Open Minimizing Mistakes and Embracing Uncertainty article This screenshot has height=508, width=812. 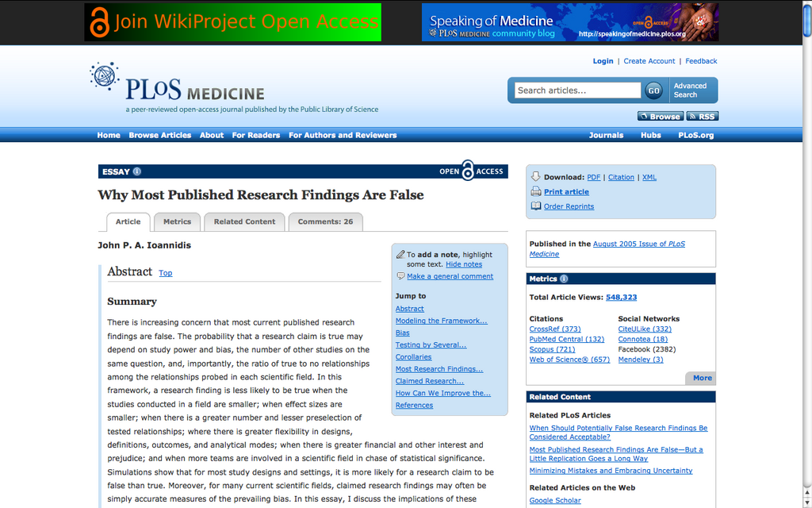coord(611,471)
